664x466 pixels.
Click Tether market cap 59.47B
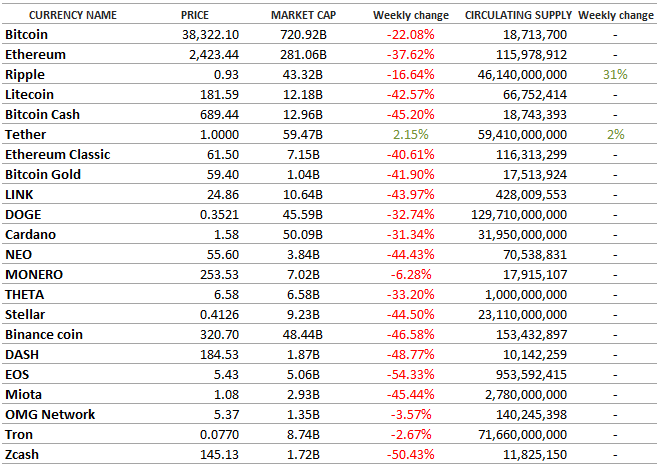pyautogui.click(x=303, y=135)
